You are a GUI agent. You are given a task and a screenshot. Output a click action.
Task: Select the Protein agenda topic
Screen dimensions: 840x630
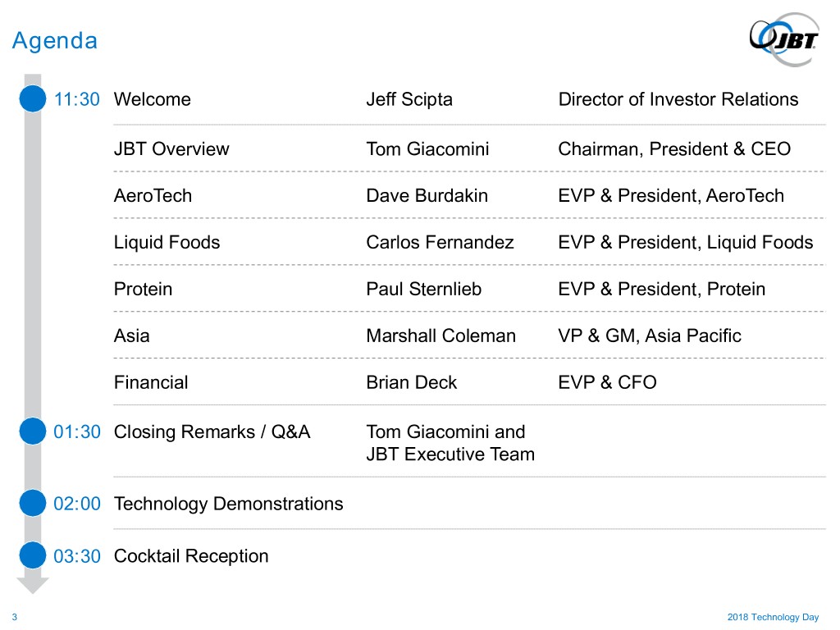tap(143, 289)
